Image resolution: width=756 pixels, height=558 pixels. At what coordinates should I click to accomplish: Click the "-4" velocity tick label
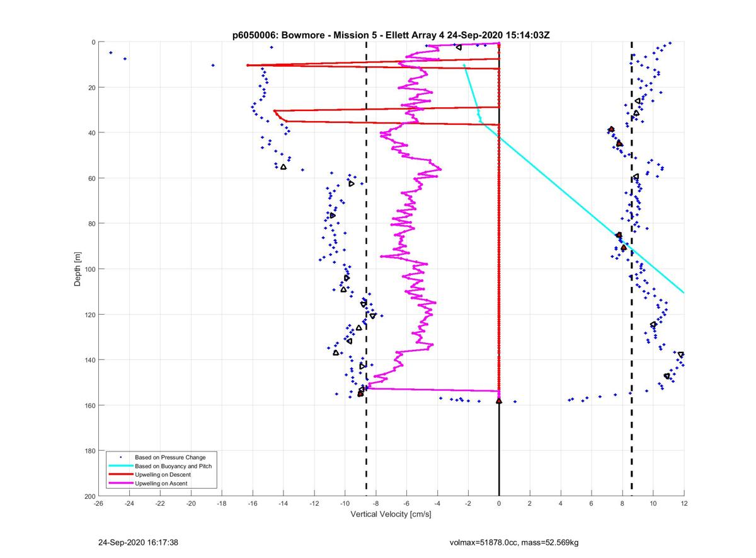[437, 504]
